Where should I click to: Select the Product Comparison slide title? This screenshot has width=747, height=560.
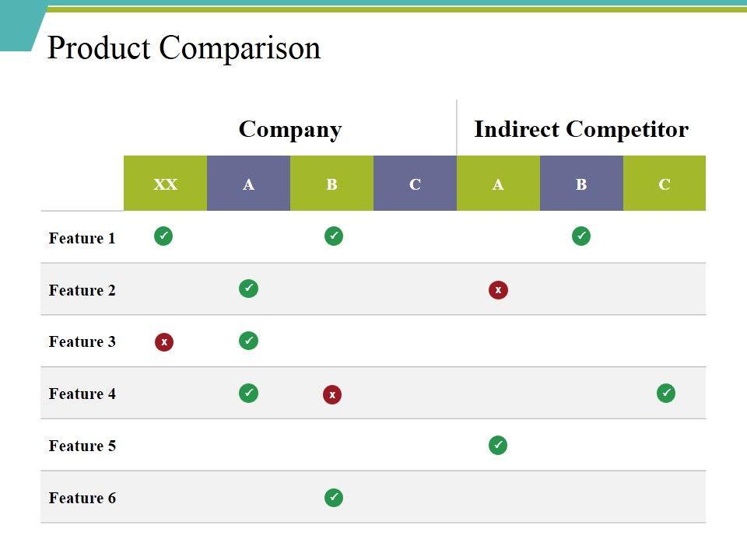(184, 48)
